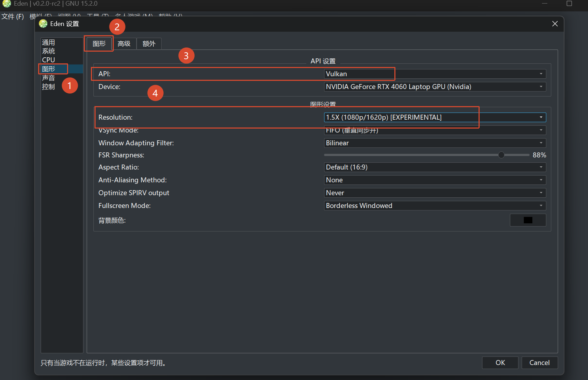The width and height of the screenshot is (588, 380).
Task: Minimize the Eden main window
Action: (544, 4)
